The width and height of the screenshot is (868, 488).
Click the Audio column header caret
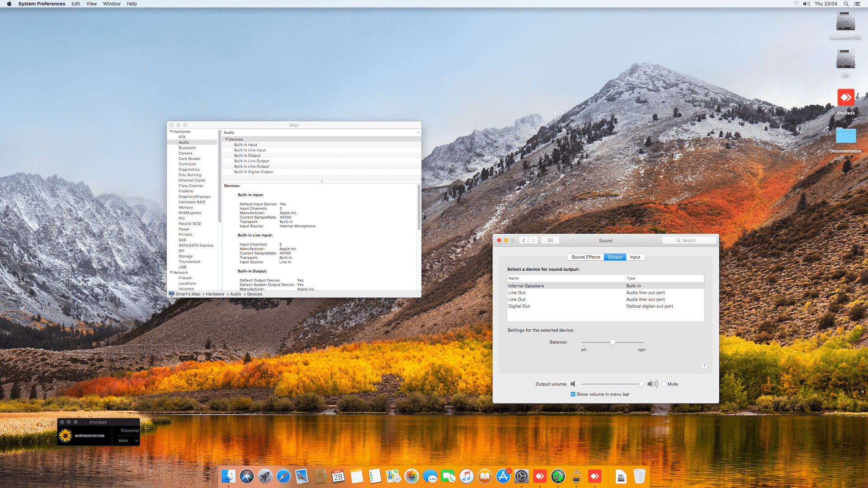[x=418, y=132]
